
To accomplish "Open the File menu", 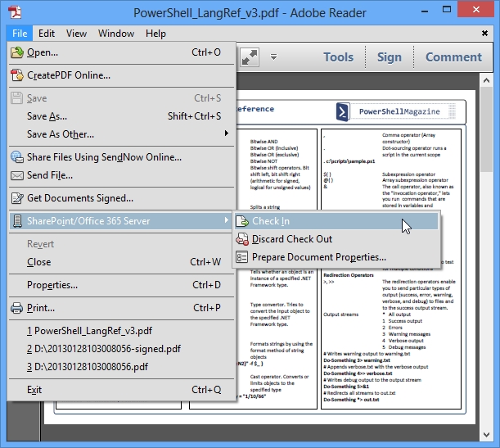I will (x=20, y=34).
